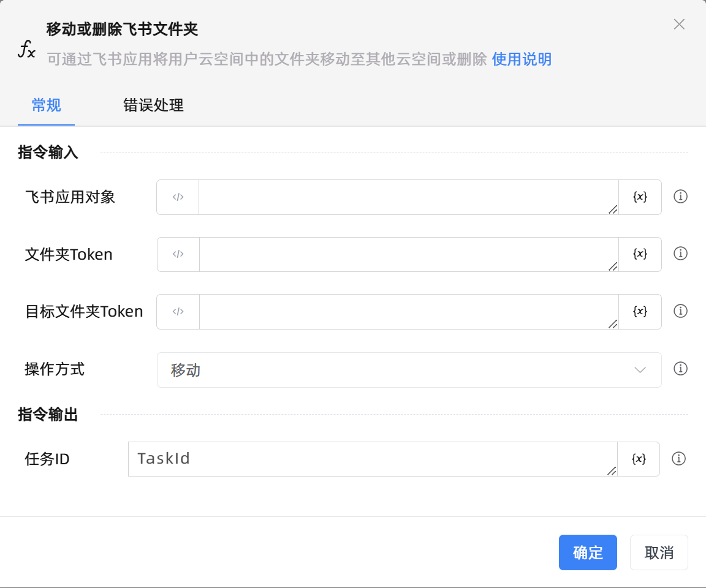Click the 取消 button

tap(659, 552)
